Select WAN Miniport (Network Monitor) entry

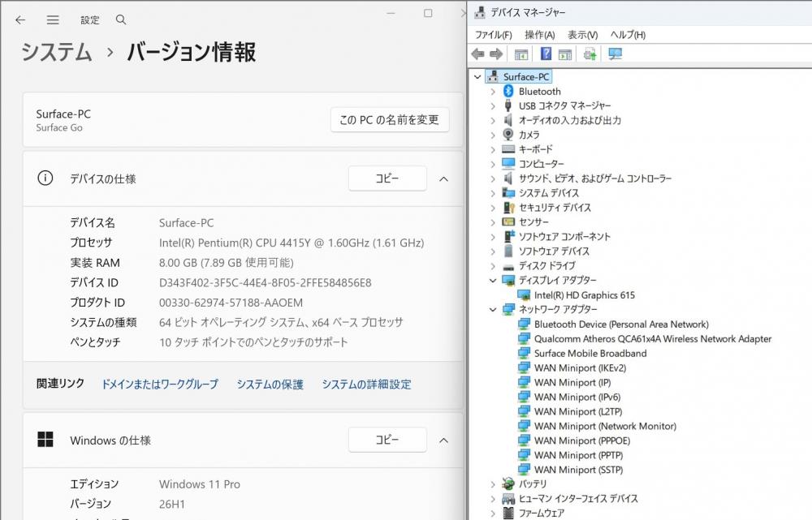point(606,427)
